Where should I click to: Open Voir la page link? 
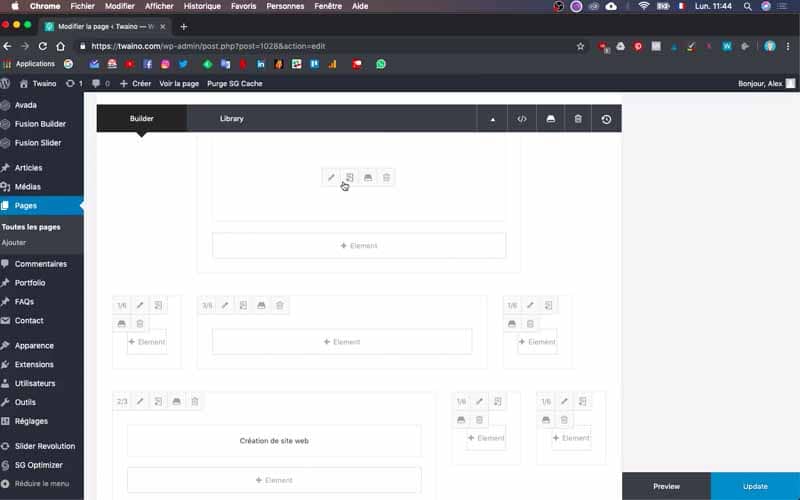179,84
